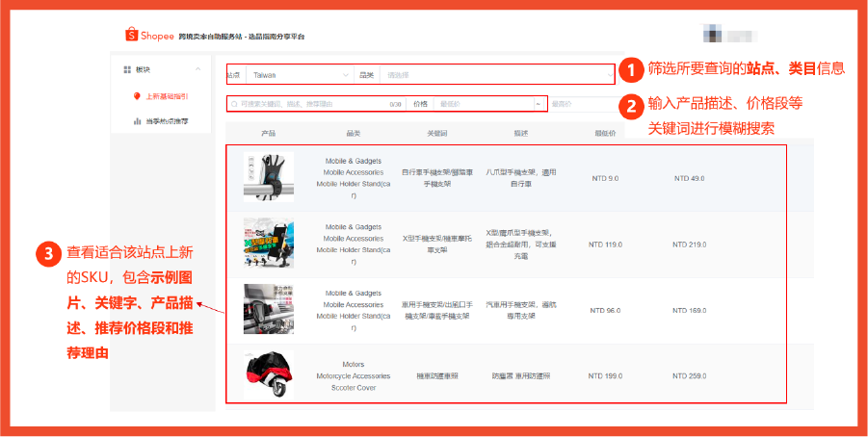Click the NTD 96.0 price cell
Viewport: 868px width, 437px height.
pyautogui.click(x=605, y=310)
